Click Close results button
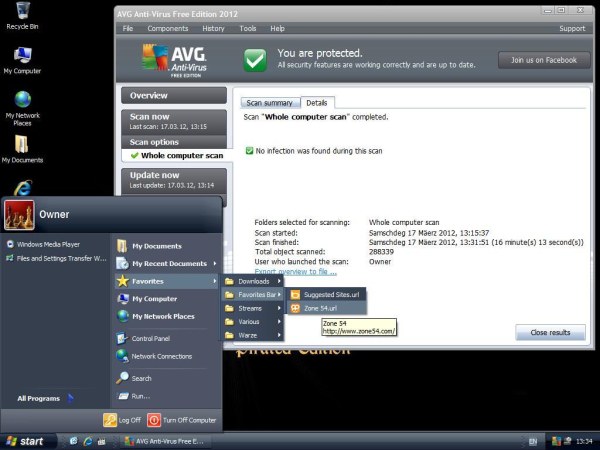The height and width of the screenshot is (450, 600). coord(550,332)
